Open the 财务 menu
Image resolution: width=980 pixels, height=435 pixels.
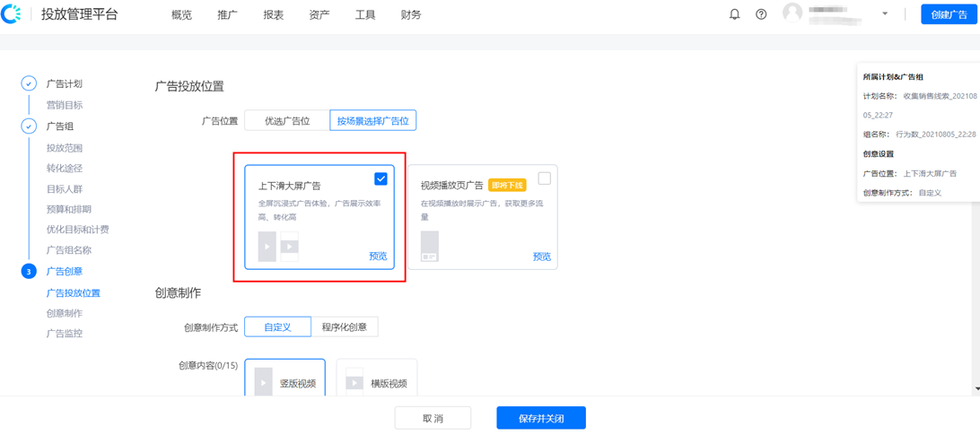coord(411,15)
